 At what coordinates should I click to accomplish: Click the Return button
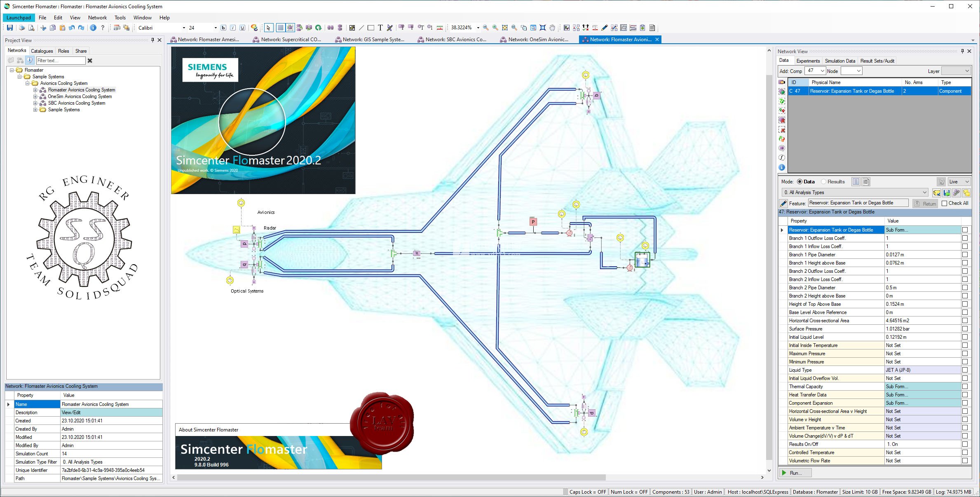click(x=925, y=204)
